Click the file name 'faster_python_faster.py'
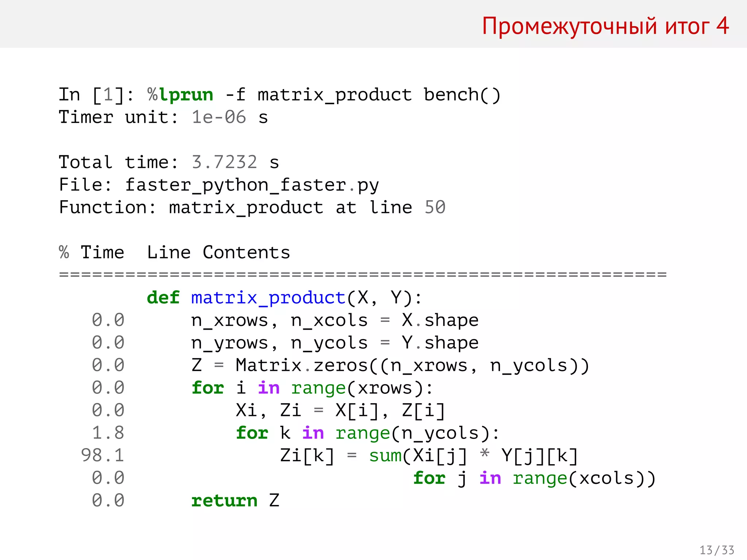Screen dimensions: 747x560 (252, 185)
